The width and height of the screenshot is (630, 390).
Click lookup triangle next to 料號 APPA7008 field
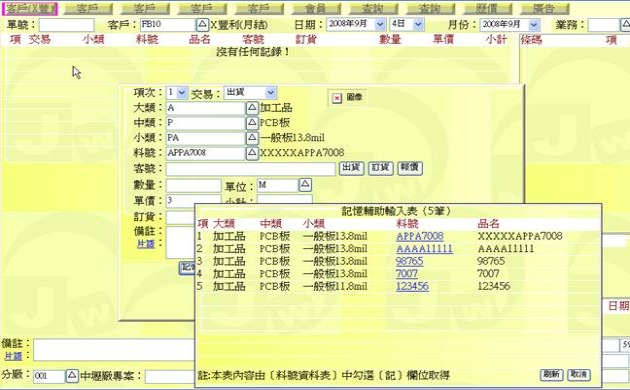click(252, 153)
